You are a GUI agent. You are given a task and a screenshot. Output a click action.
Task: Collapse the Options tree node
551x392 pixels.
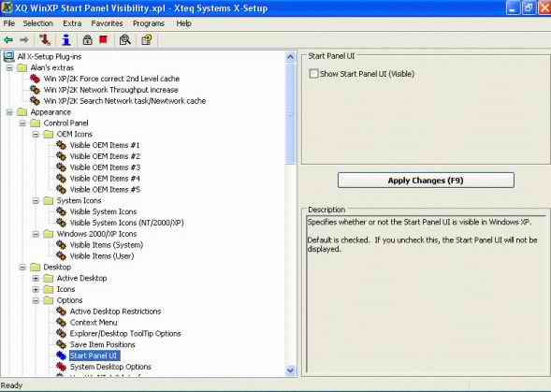point(36,300)
